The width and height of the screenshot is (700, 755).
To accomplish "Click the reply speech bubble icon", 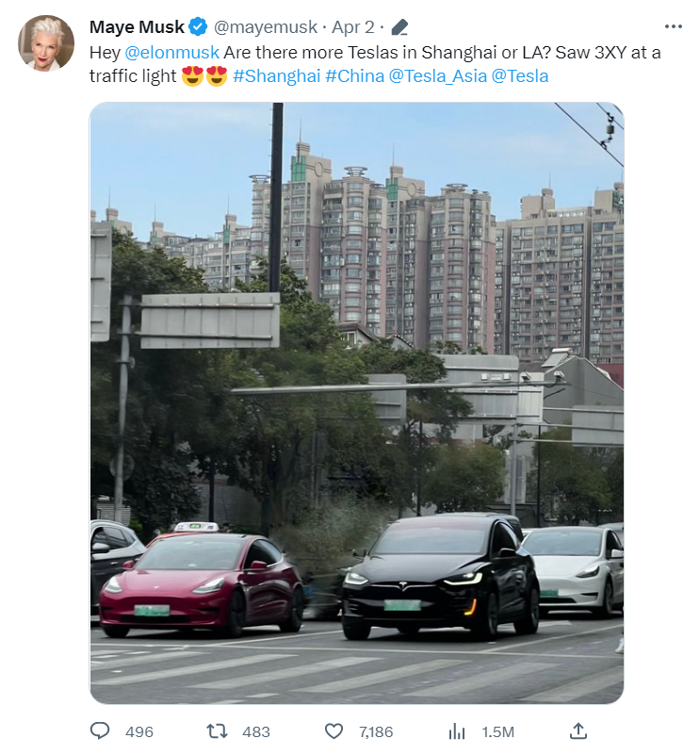I will pos(100,731).
